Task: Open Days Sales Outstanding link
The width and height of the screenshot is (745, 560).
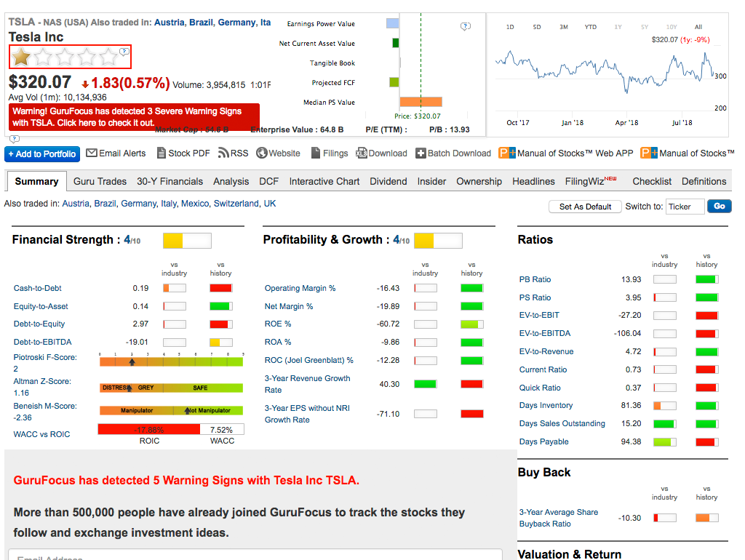Action: point(562,424)
